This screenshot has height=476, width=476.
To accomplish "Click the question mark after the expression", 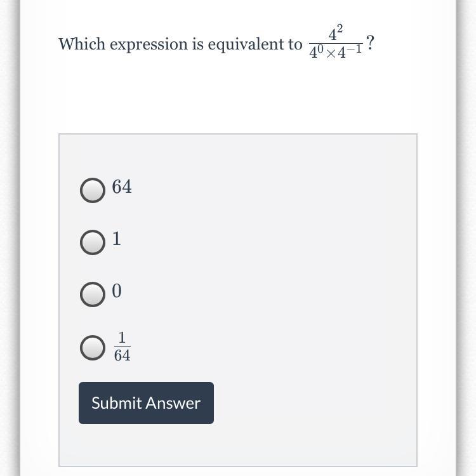I will [370, 43].
